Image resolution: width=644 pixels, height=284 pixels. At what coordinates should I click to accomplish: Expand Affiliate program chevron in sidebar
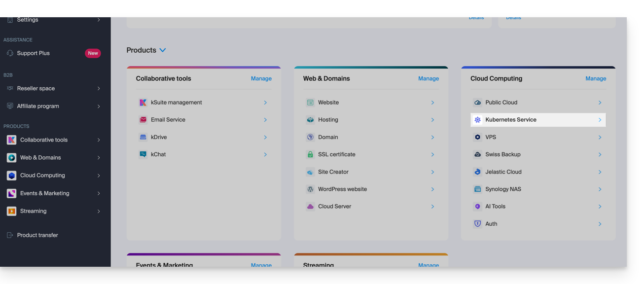pyautogui.click(x=99, y=106)
